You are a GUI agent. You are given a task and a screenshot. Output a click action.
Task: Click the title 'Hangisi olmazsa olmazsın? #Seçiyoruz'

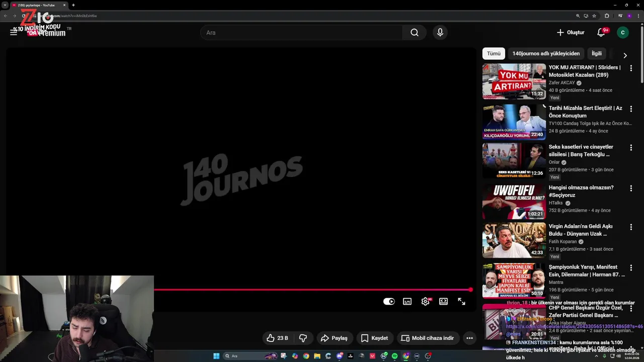581,192
